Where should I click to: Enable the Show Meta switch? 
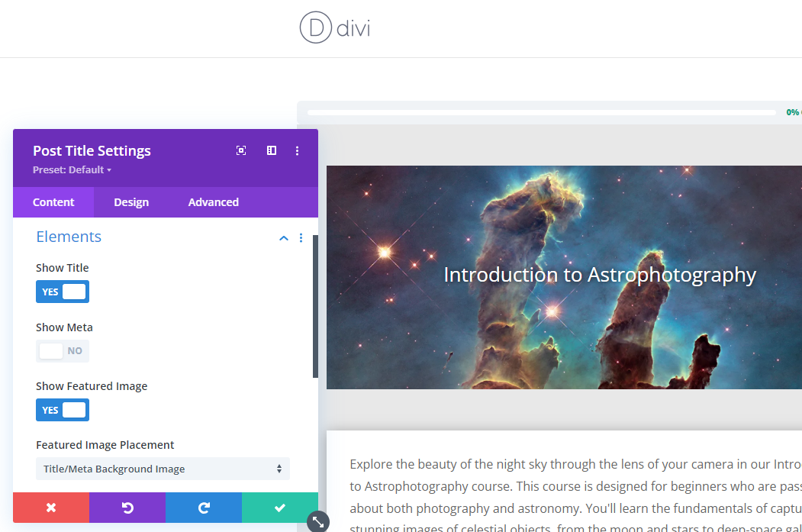coord(63,351)
